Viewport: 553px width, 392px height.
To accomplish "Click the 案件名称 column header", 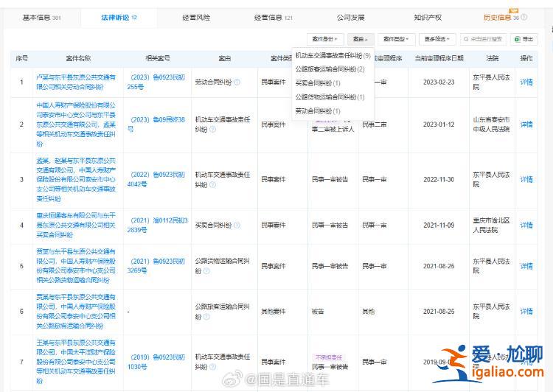I will click(78, 58).
